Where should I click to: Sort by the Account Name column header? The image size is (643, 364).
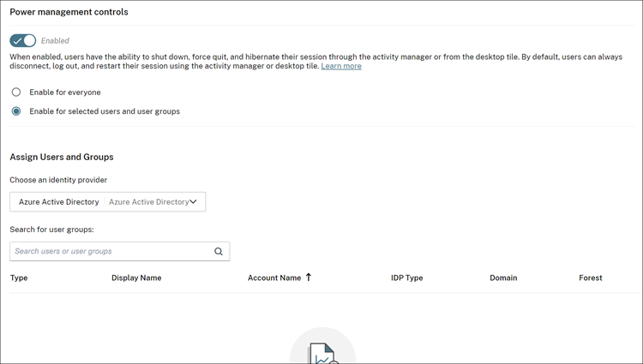coord(274,277)
